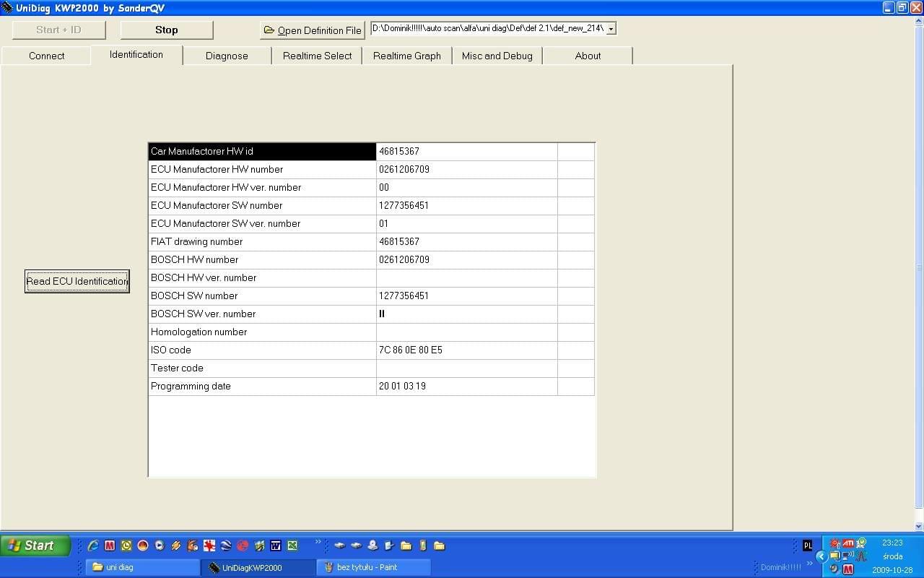Viewport: 924px width, 578px height.
Task: Click Read ECU Identification button
Action: (x=77, y=281)
